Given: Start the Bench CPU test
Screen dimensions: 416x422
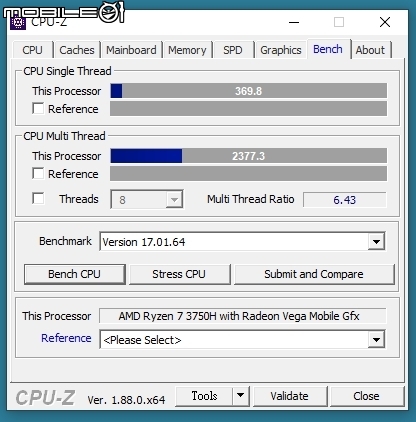Looking at the screenshot, I should (x=75, y=274).
